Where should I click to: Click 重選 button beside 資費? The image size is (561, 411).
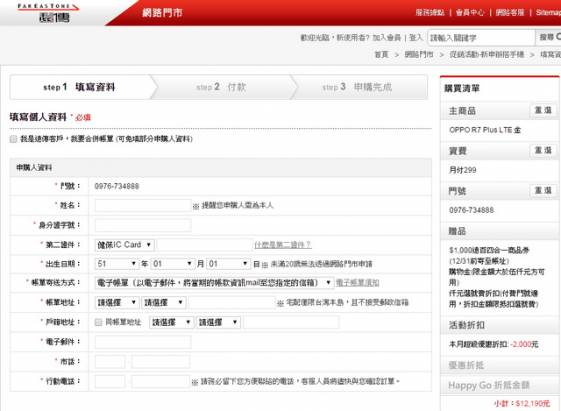click(543, 150)
